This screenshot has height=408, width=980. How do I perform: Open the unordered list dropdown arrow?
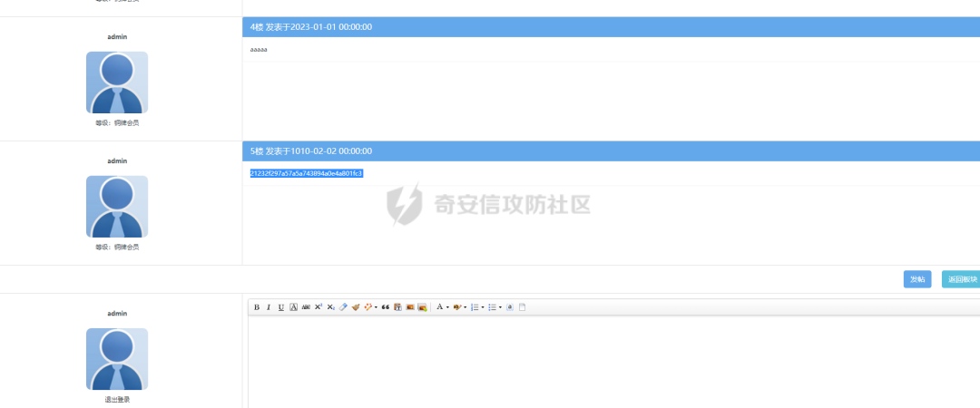click(500, 307)
